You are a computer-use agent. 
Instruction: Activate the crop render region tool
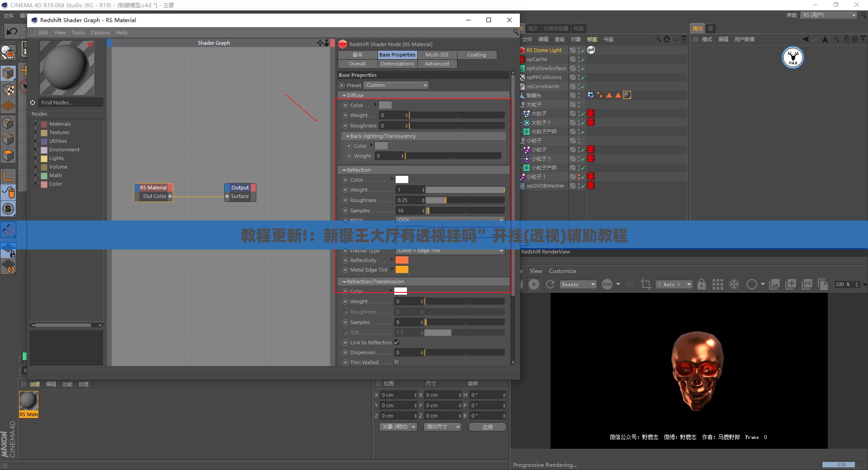[x=646, y=284]
